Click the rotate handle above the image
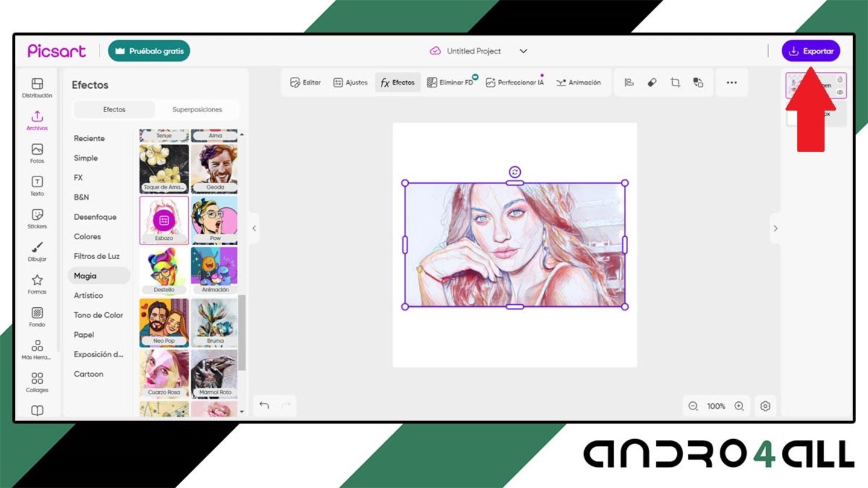The height and width of the screenshot is (488, 868). coord(515,172)
